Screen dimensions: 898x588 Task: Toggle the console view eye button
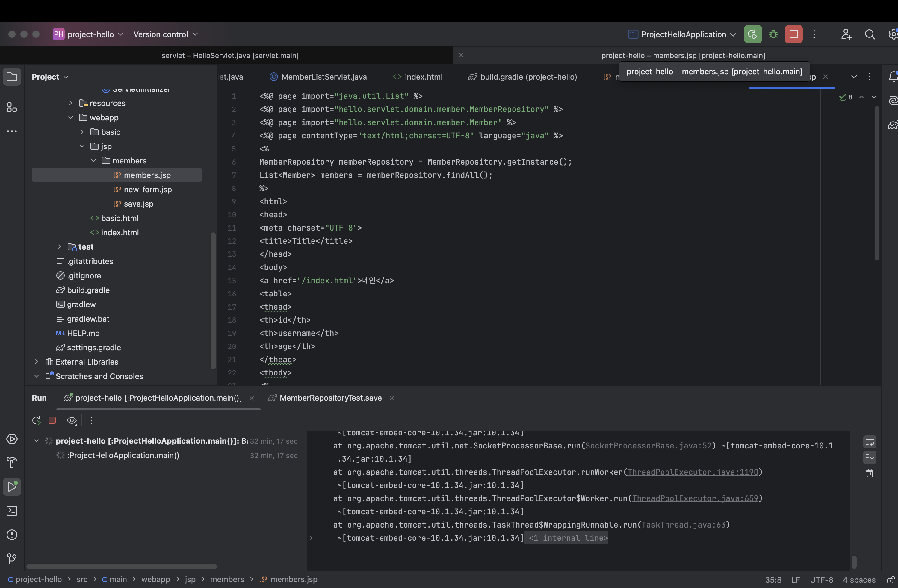72,420
